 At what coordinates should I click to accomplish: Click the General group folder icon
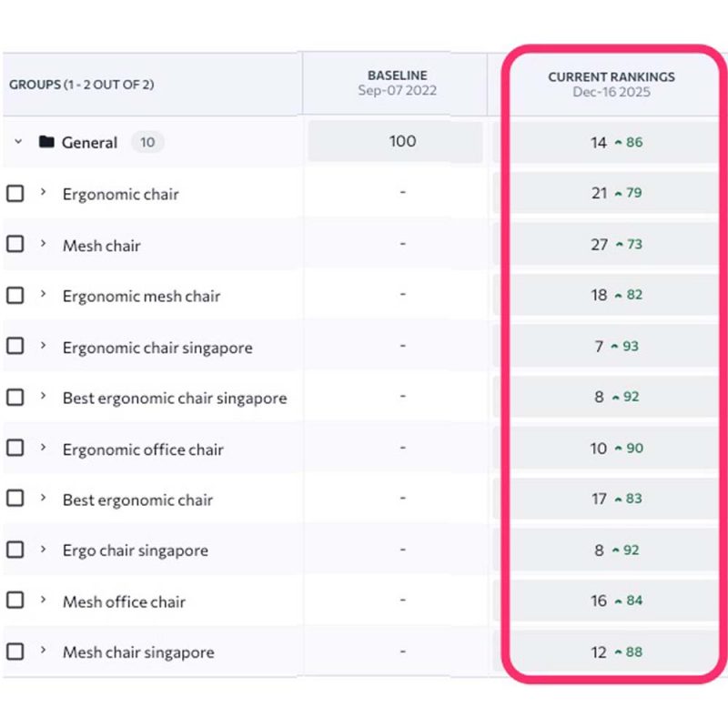click(47, 142)
